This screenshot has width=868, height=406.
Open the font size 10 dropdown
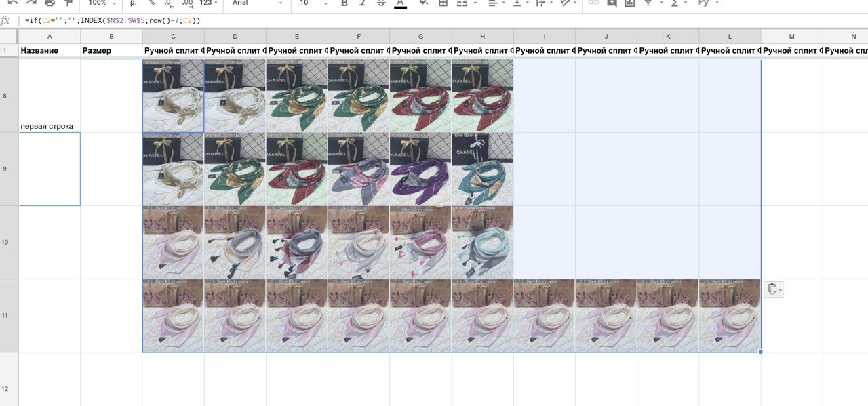pyautogui.click(x=314, y=3)
